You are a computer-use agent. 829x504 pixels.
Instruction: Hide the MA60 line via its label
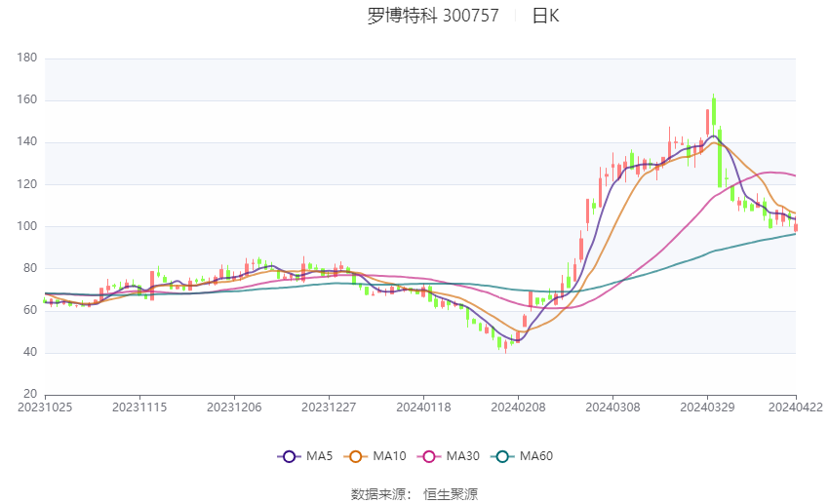click(x=536, y=456)
